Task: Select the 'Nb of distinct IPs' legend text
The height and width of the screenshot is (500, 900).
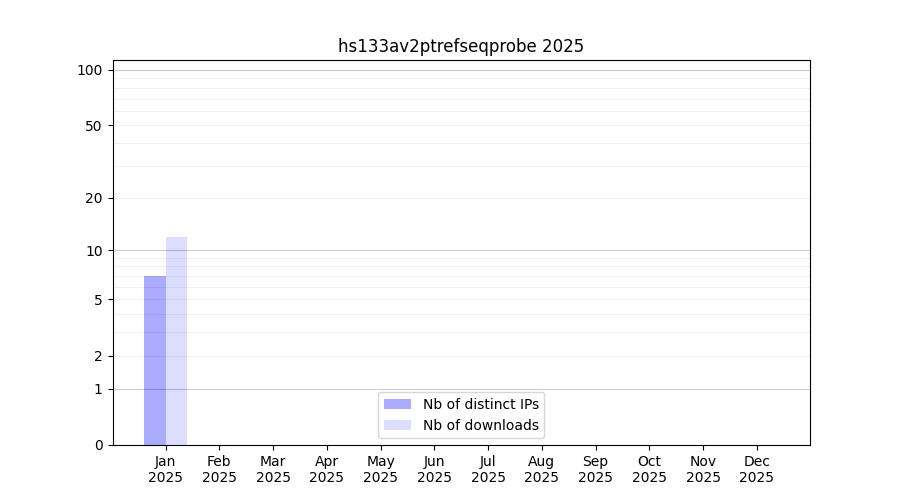Action: [480, 404]
